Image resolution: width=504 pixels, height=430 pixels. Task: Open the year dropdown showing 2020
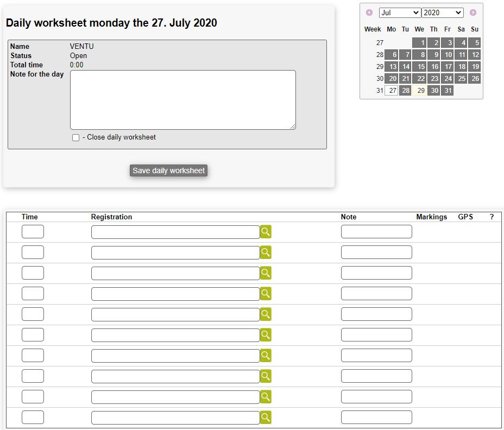point(442,12)
